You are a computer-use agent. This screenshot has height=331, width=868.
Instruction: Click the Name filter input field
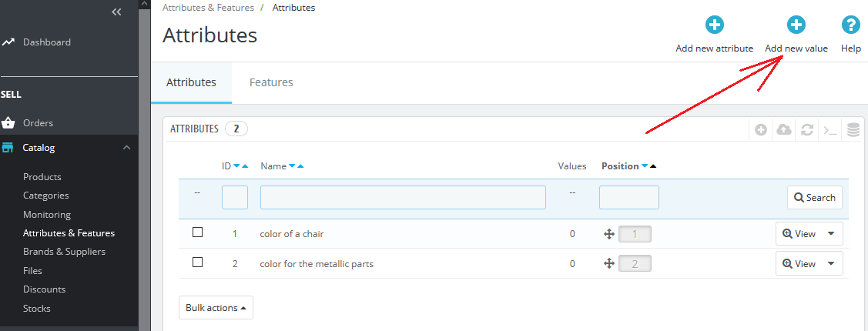pyautogui.click(x=403, y=198)
